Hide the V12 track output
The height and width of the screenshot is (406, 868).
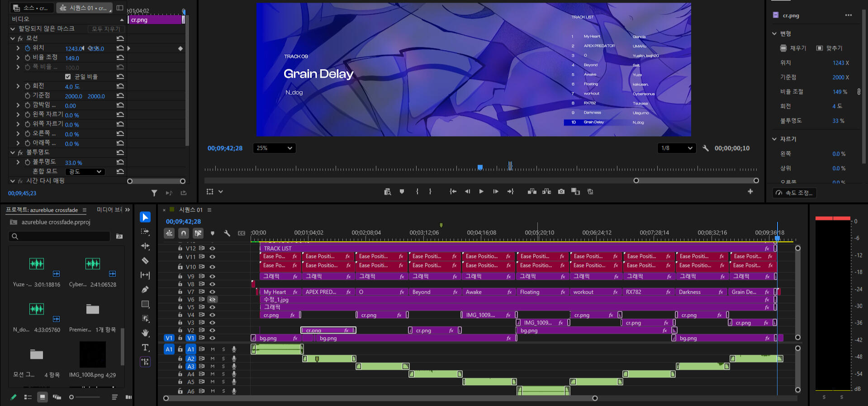[x=212, y=248]
